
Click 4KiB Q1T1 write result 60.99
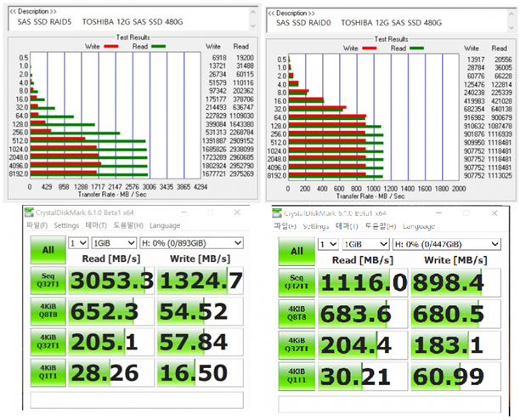[455, 376]
